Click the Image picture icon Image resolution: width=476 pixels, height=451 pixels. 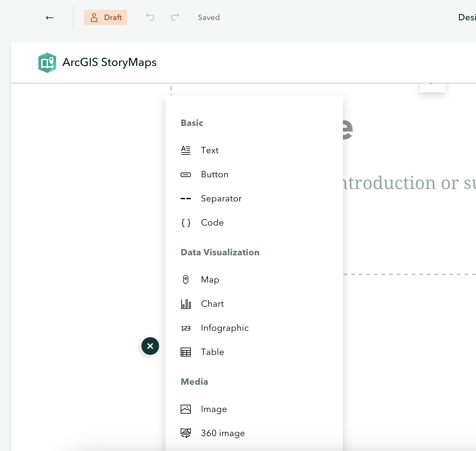point(186,409)
